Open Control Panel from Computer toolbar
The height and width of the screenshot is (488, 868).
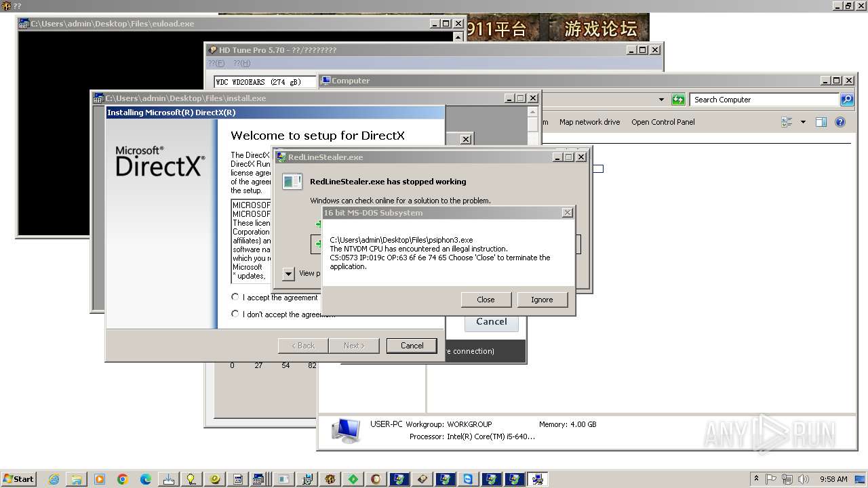point(663,122)
